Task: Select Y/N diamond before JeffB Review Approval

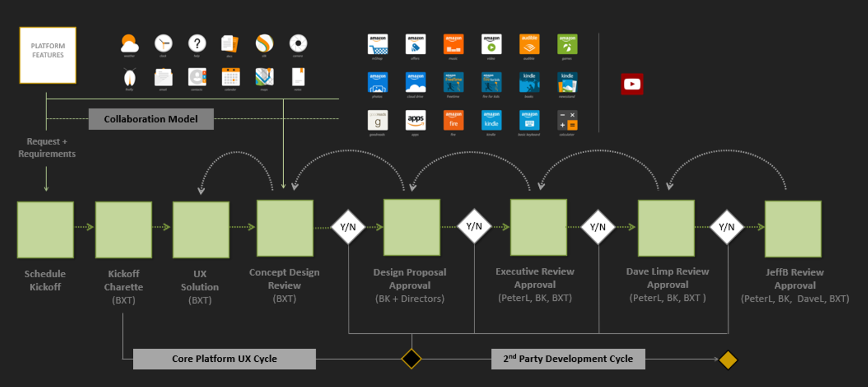Action: (727, 227)
